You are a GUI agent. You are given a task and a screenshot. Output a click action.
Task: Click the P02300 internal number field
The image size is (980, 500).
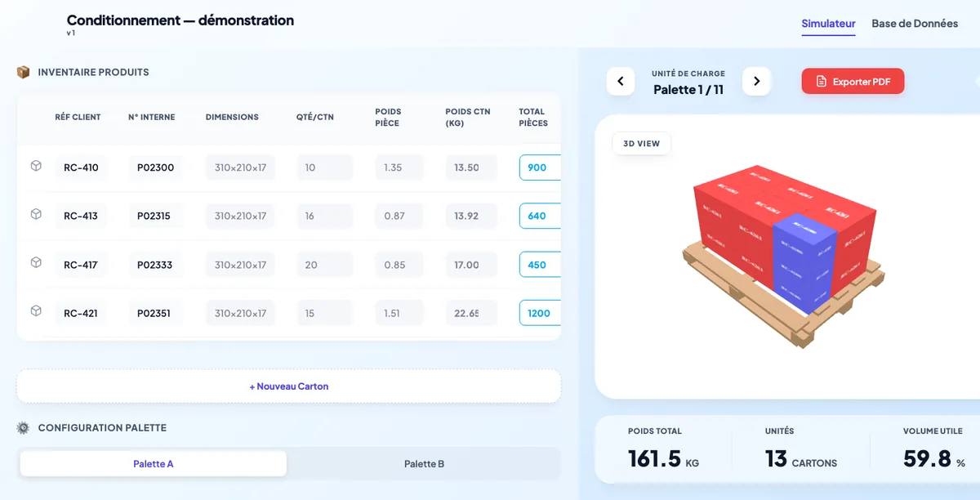[155, 167]
